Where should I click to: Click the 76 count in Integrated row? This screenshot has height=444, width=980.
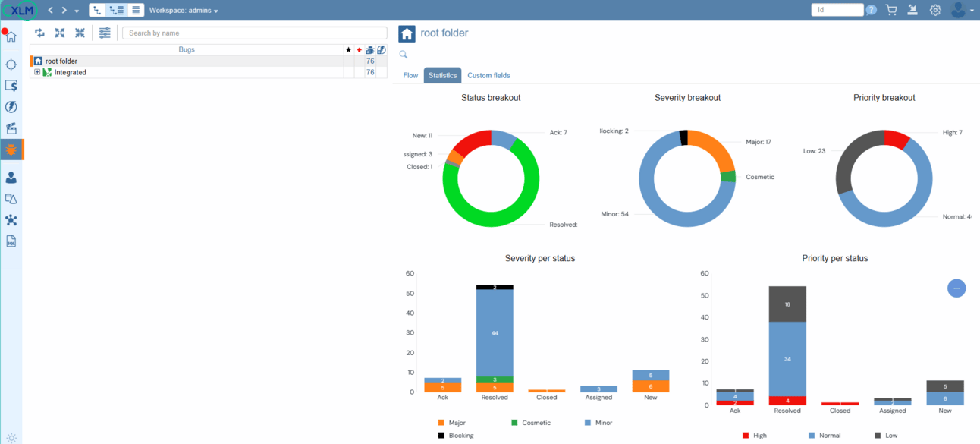370,72
